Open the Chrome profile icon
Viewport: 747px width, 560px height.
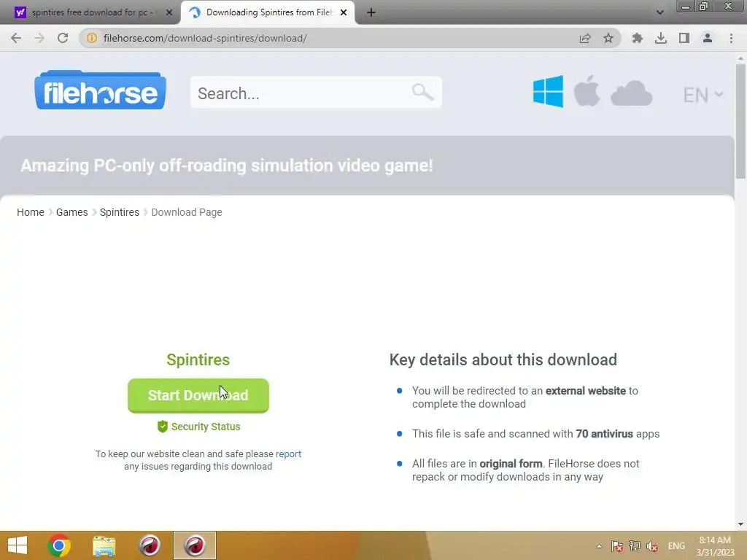pyautogui.click(x=708, y=38)
